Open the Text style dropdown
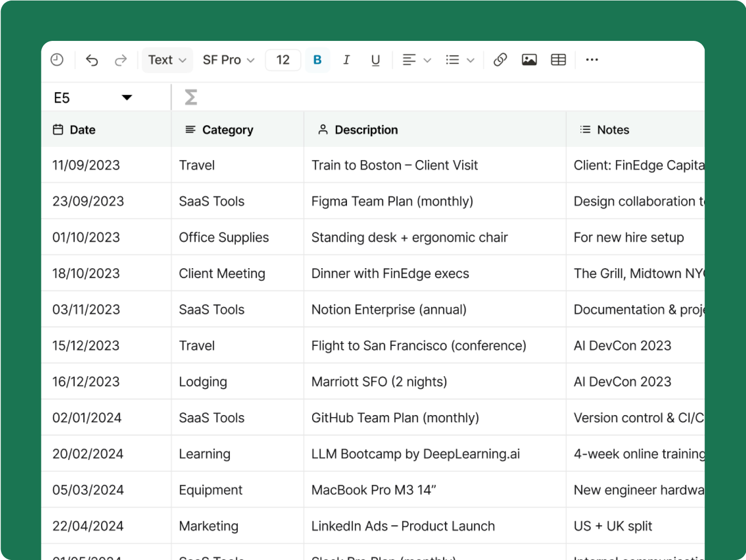Viewport: 746px width, 560px height. pos(167,60)
